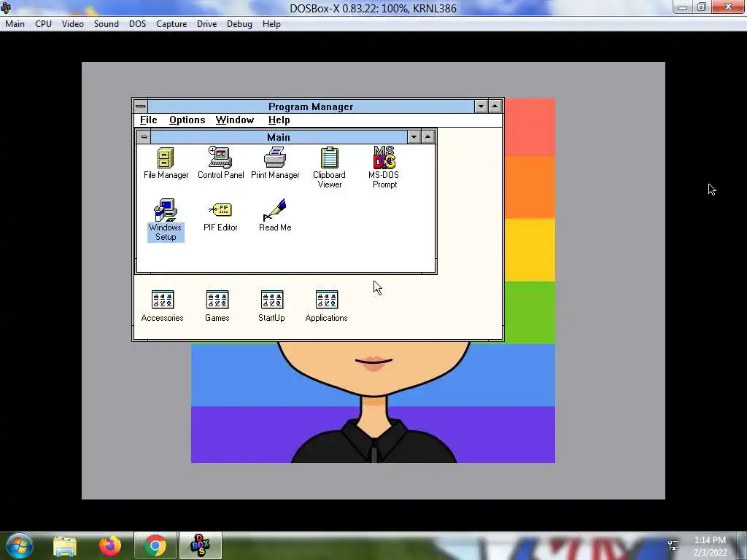Open Windows Explorer from taskbar
Image resolution: width=747 pixels, height=560 pixels.
click(65, 546)
